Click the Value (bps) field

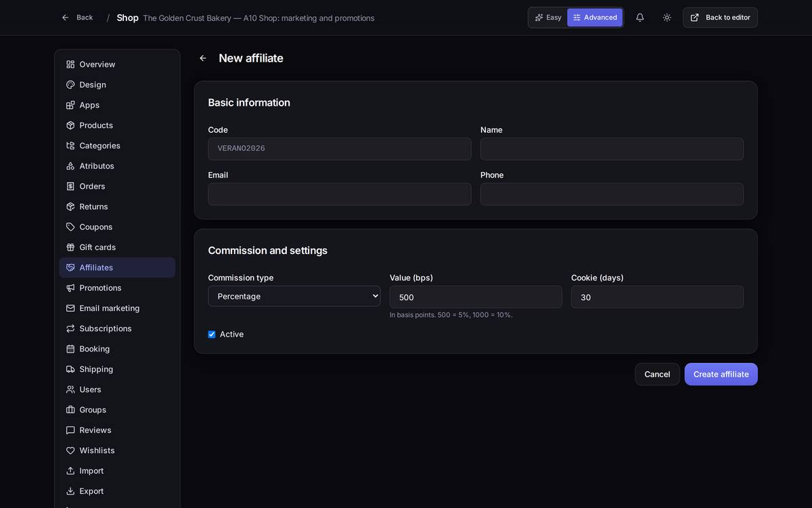tap(476, 297)
